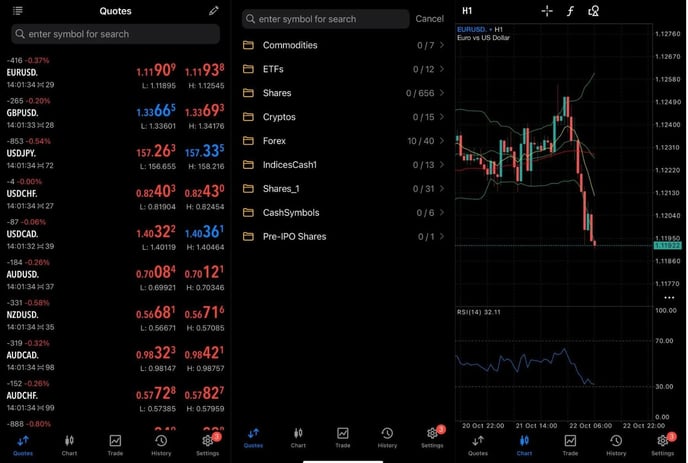Viewport: 688px width, 463px height.
Task: Tap the current price tag on chart axis
Action: coord(667,245)
